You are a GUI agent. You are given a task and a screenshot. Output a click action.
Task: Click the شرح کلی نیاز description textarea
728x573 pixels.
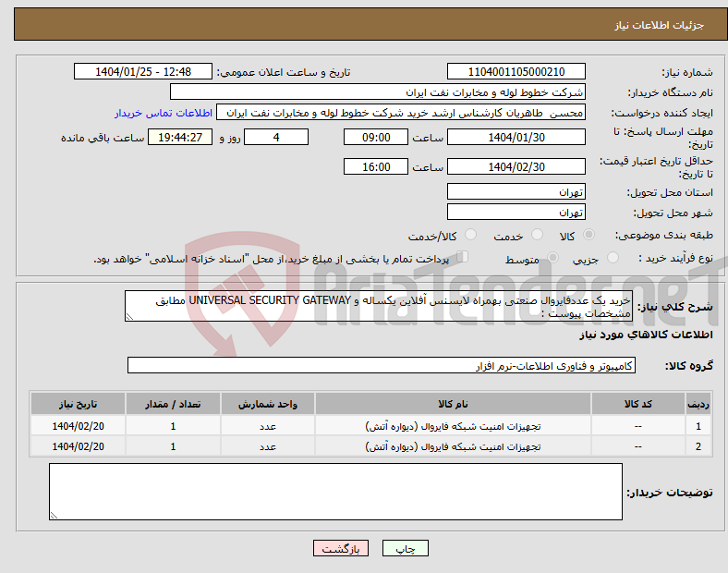[x=379, y=306]
